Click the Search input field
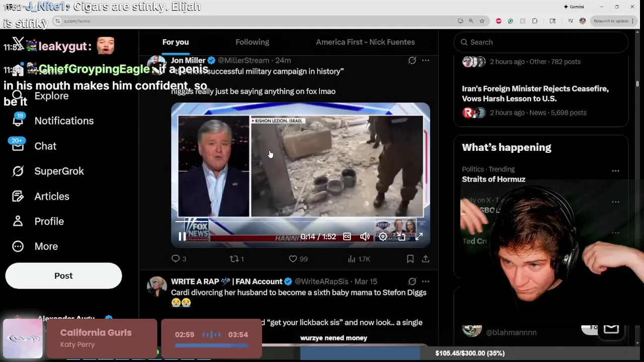Image resolution: width=644 pixels, height=362 pixels. (x=541, y=42)
